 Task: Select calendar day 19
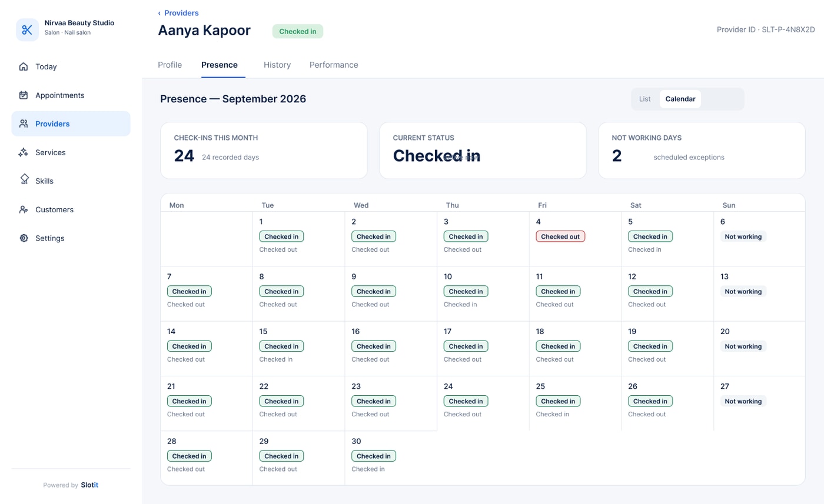[x=667, y=349]
